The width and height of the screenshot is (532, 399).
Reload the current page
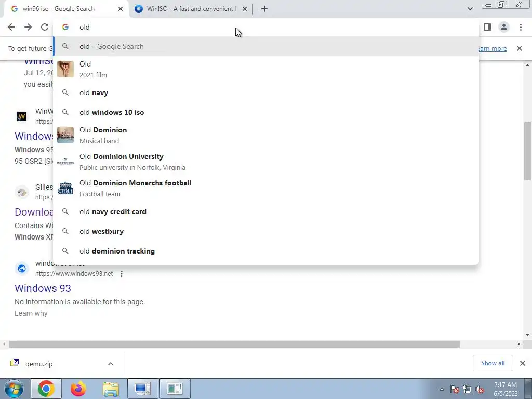click(45, 27)
